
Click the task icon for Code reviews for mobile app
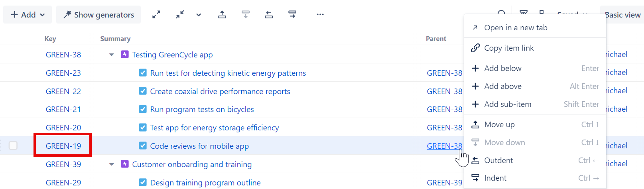coord(142,146)
